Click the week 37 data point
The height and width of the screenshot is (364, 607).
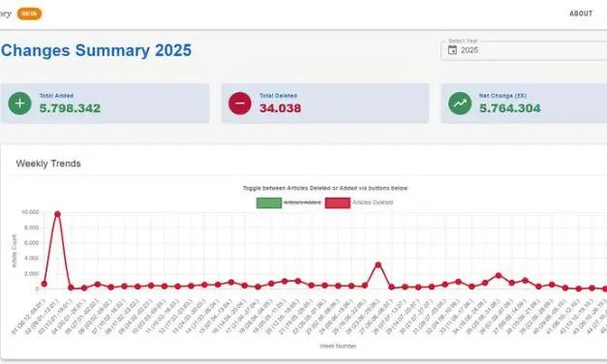click(525, 281)
